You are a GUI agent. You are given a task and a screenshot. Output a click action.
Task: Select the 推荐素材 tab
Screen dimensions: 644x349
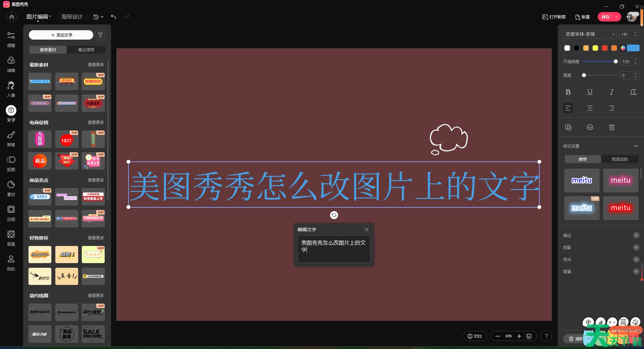coord(48,50)
